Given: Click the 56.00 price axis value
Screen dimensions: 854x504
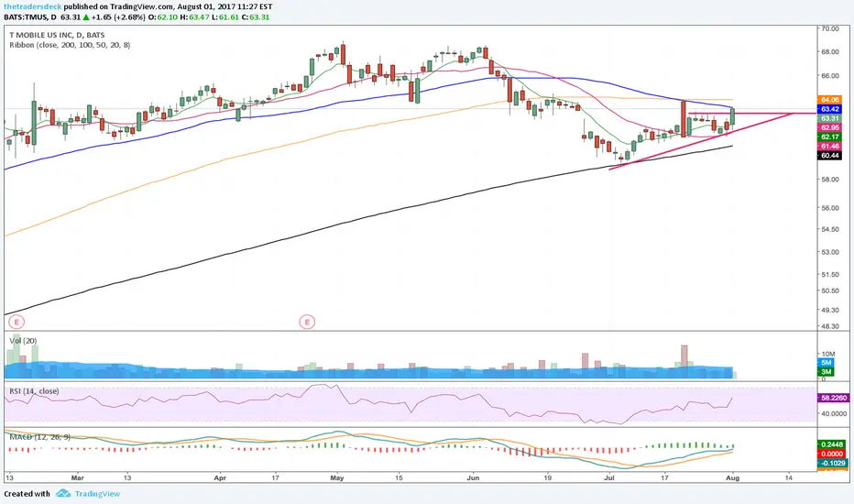Looking at the screenshot, I should tap(830, 208).
